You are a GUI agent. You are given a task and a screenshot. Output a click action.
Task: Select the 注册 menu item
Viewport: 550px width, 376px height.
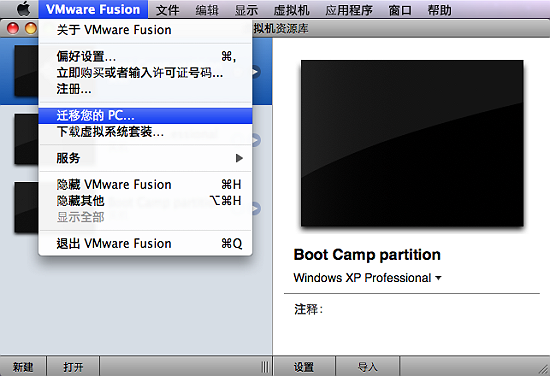click(x=145, y=89)
